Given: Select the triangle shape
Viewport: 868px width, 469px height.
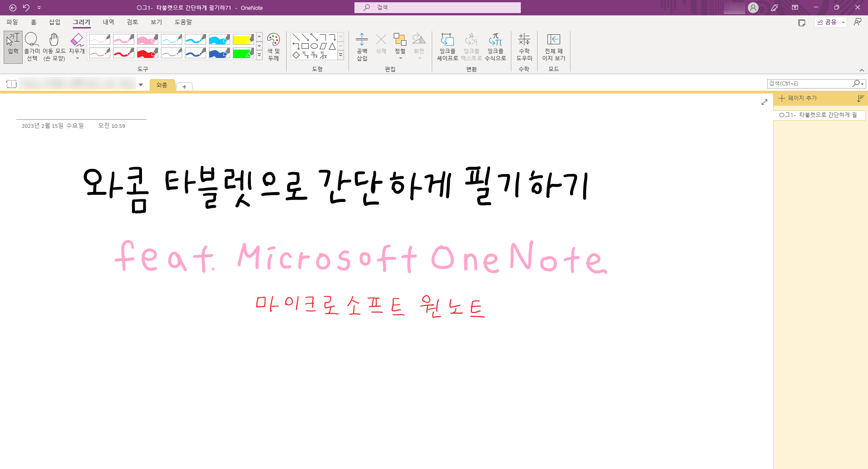Looking at the screenshot, I should (332, 46).
